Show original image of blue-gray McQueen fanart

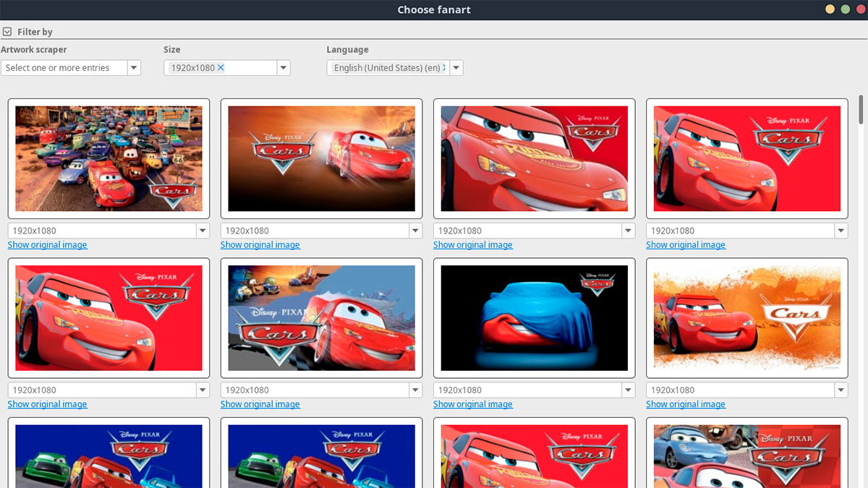[x=260, y=404]
